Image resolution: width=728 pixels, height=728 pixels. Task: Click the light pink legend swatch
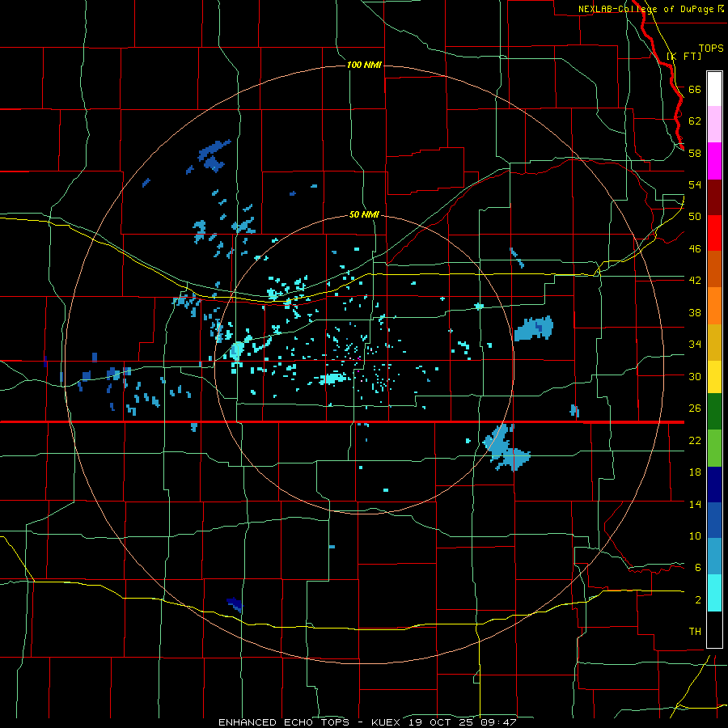coord(714,124)
